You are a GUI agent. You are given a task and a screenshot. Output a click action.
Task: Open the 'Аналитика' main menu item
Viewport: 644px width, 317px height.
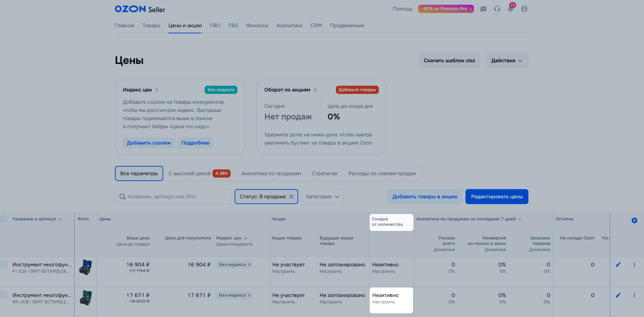point(289,26)
